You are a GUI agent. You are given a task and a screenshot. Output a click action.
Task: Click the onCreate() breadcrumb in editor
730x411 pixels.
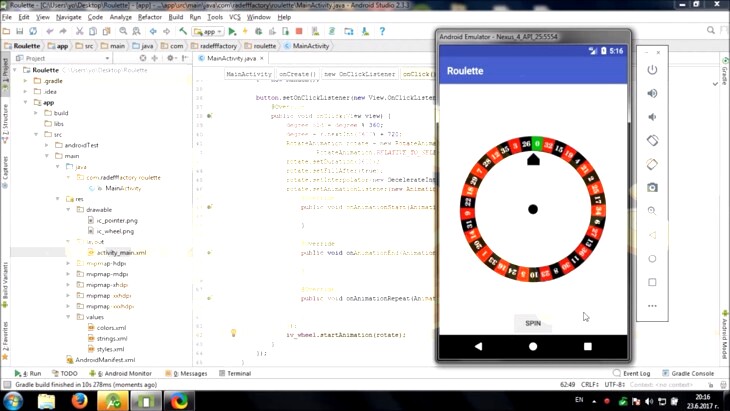(x=297, y=74)
